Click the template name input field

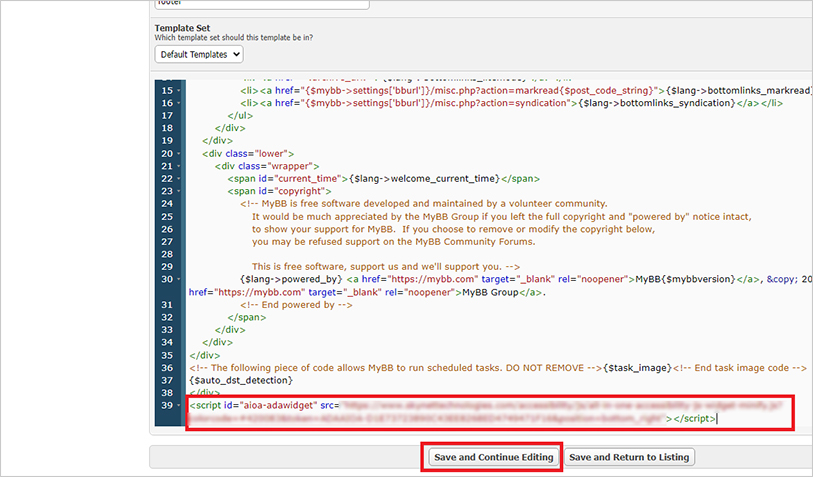[x=260, y=4]
